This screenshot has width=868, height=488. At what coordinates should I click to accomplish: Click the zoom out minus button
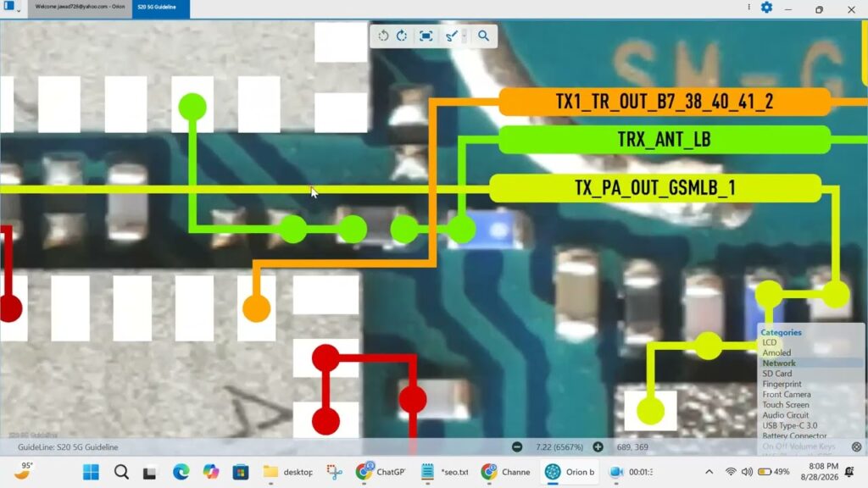(517, 447)
